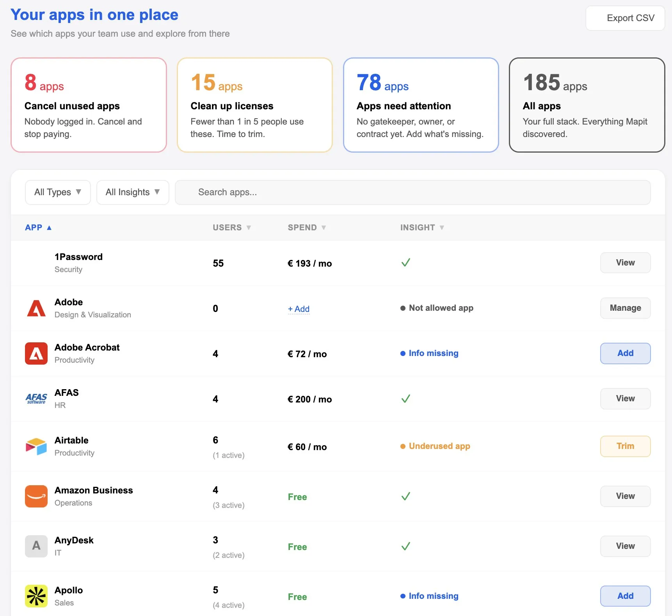Click the Adobe Acrobat app name

pyautogui.click(x=87, y=347)
